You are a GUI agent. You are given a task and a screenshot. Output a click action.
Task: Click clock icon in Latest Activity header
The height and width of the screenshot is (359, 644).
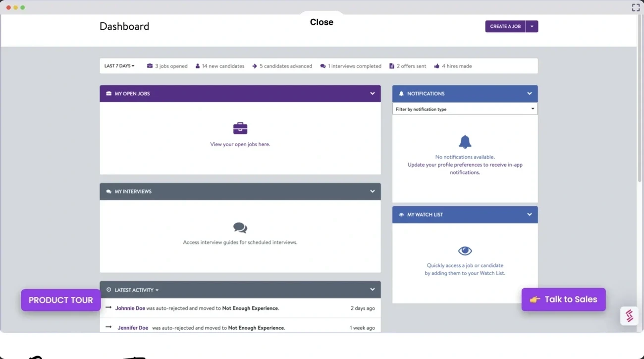click(109, 290)
